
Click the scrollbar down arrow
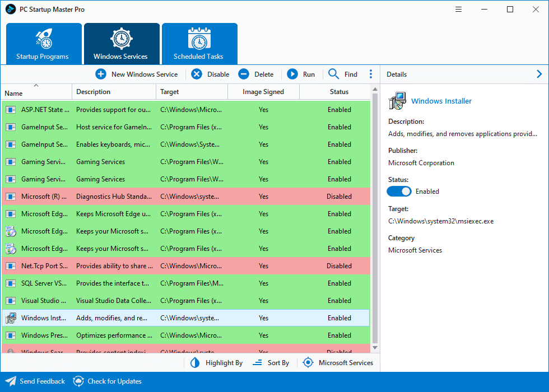point(375,348)
